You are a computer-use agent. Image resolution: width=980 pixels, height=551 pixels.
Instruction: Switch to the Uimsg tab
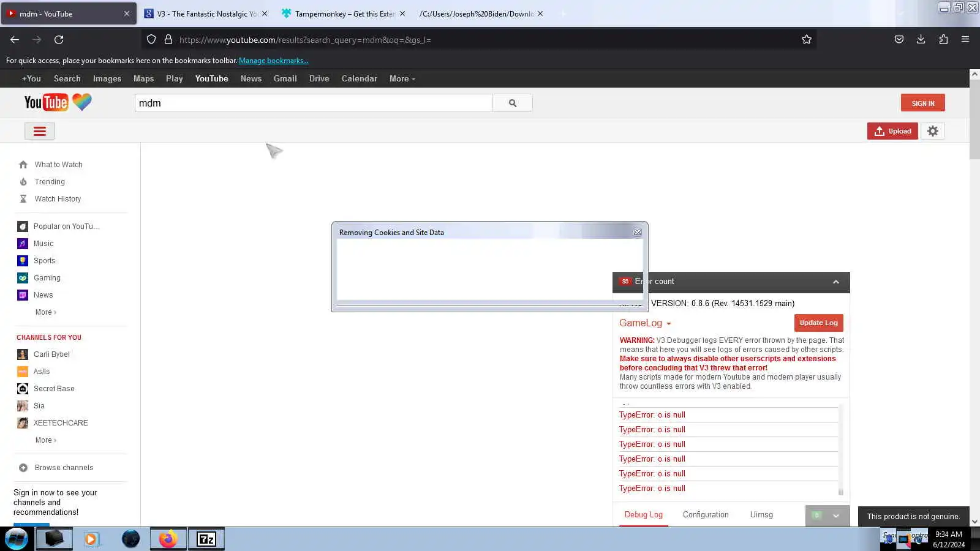tap(761, 515)
